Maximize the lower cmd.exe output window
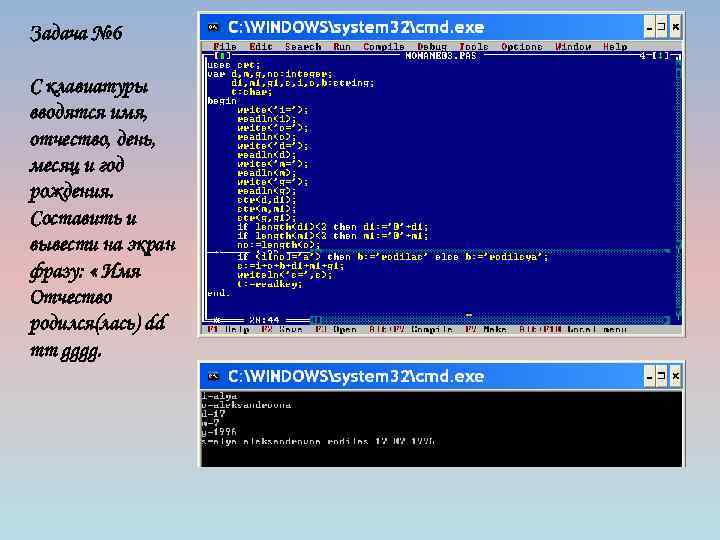The width and height of the screenshot is (720, 540). coord(661,376)
